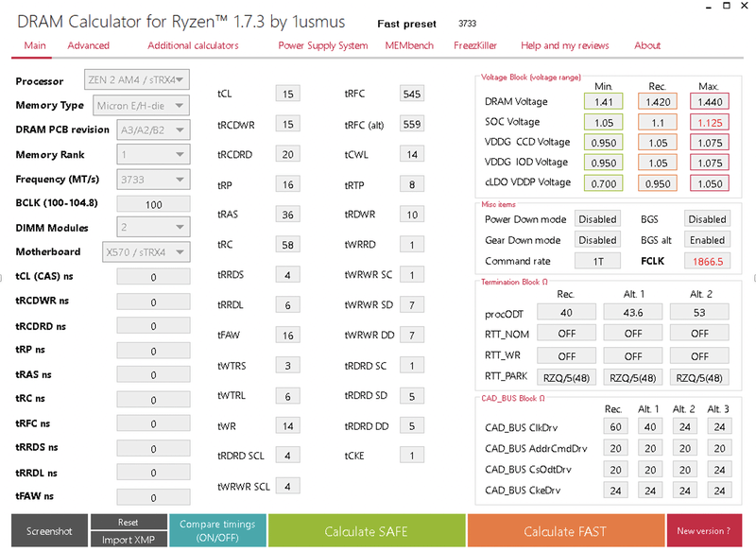The image size is (756, 552).
Task: Open the Memory Type dropdown
Action: [x=141, y=106]
